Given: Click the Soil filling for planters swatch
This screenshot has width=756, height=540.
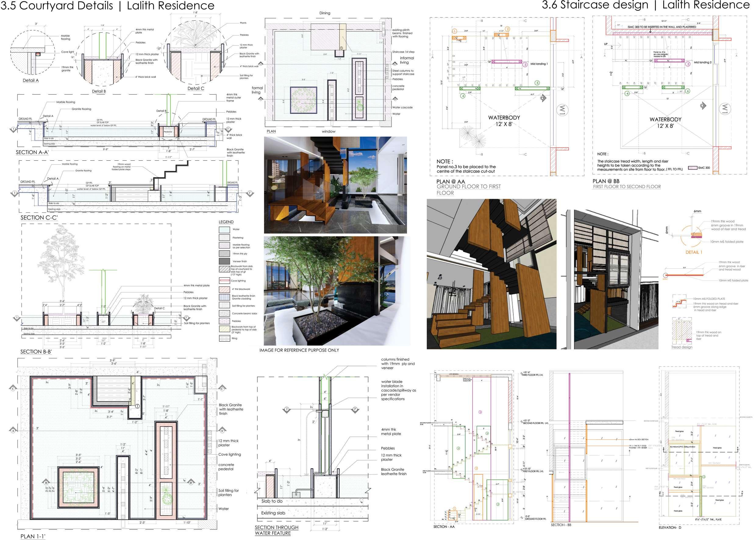Looking at the screenshot, I should coord(224,305).
